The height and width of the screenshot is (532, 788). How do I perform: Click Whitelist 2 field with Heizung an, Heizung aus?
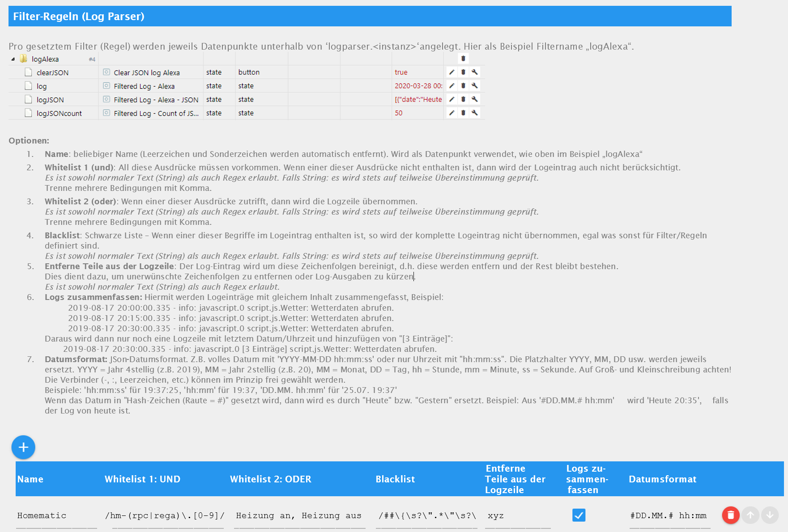point(299,516)
